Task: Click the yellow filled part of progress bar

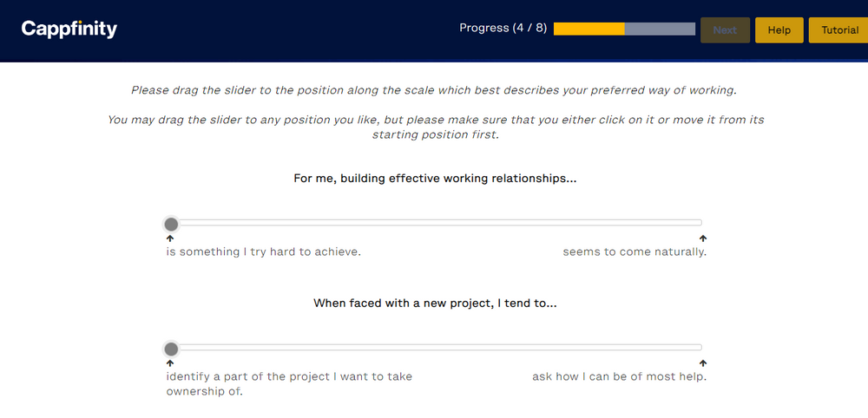Action: tap(589, 29)
